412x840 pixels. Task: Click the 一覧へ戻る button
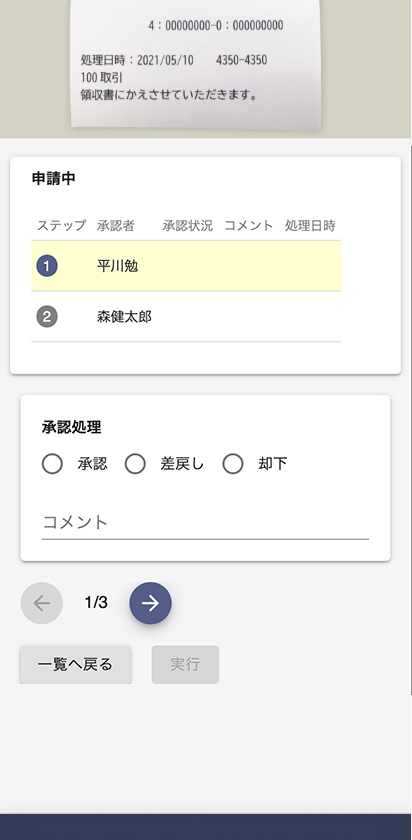click(76, 665)
